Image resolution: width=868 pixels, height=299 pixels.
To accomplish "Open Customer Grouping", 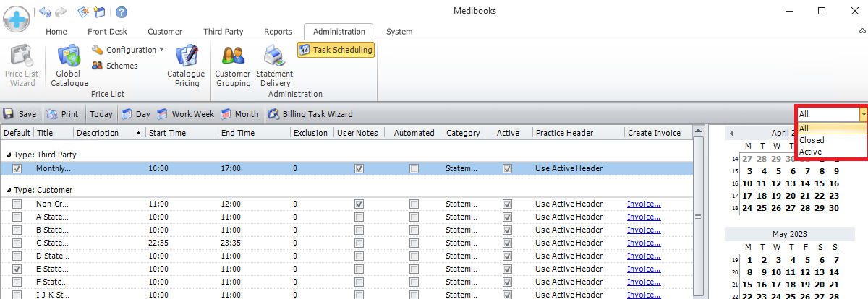I will (x=233, y=66).
